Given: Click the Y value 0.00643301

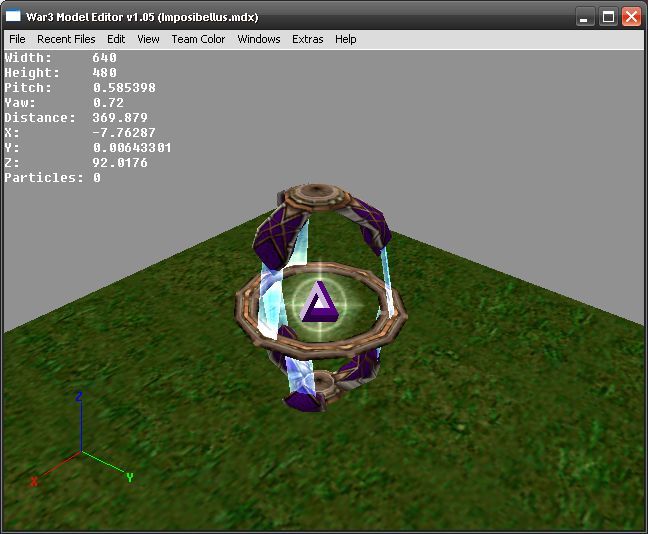Looking at the screenshot, I should point(132,148).
